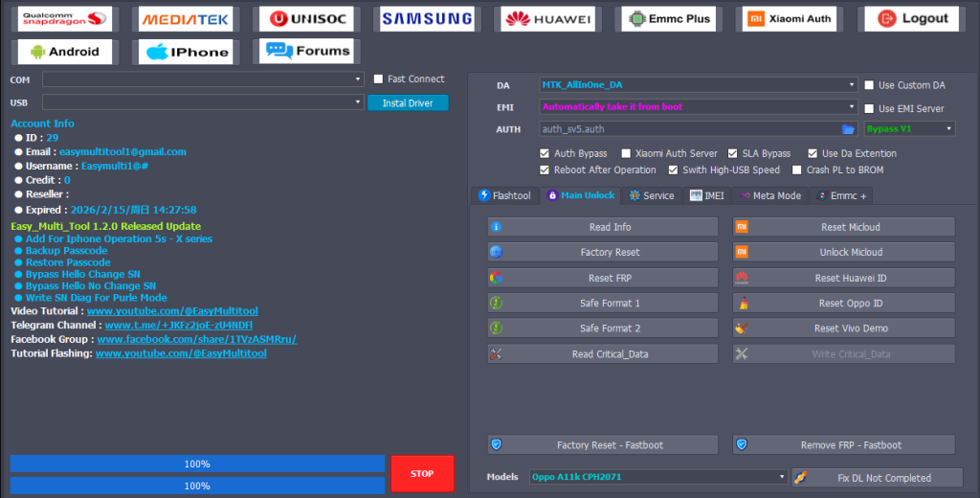Image resolution: width=980 pixels, height=498 pixels.
Task: Open the Samsung section
Action: pyautogui.click(x=428, y=19)
